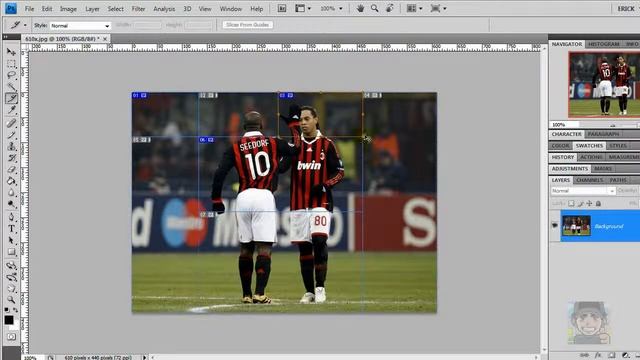Open the Filter menu
Viewport: 640px width, 360px height.
[x=138, y=9]
